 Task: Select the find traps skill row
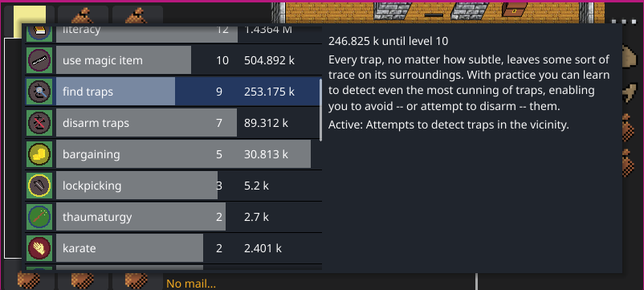[173, 92]
